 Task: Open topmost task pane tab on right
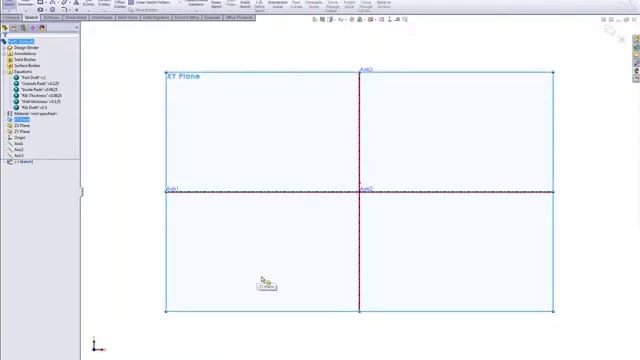point(636,39)
